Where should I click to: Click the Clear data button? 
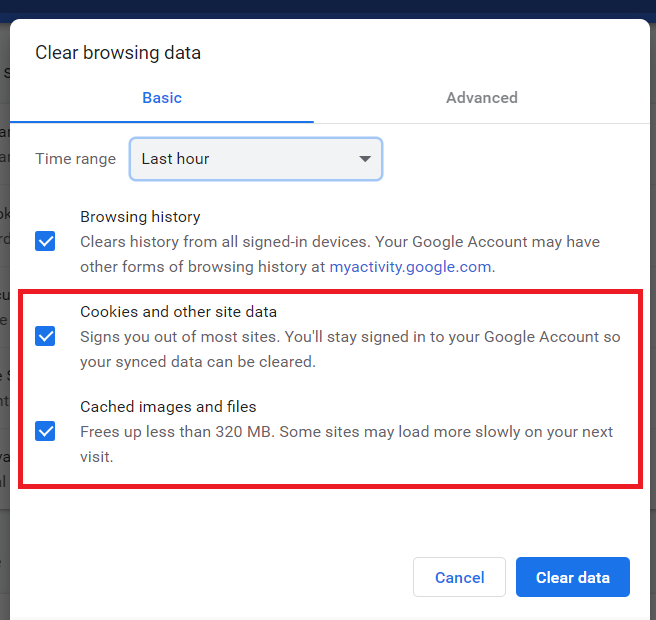coord(573,577)
